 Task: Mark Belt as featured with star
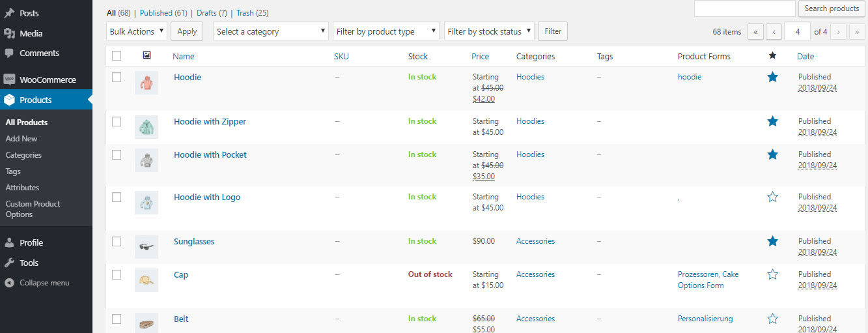click(772, 319)
